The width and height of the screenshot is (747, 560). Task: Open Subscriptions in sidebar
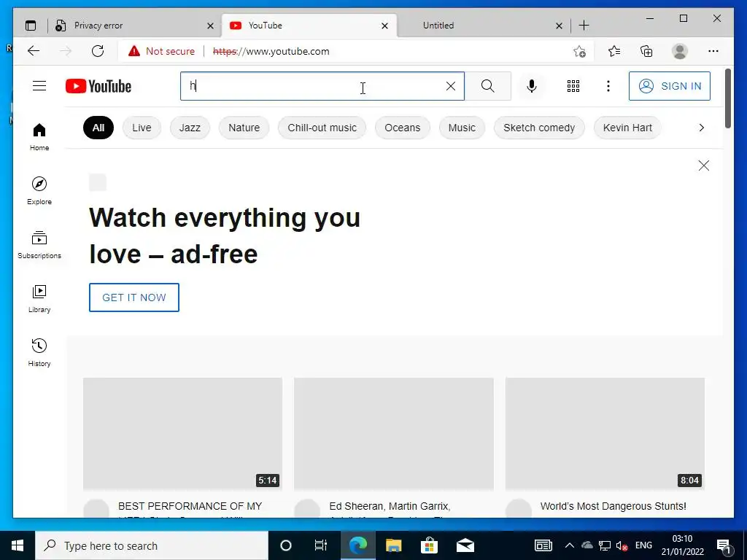pyautogui.click(x=39, y=245)
